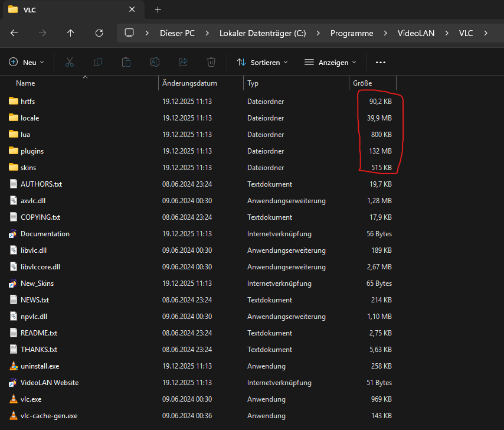504x430 pixels.
Task: Select the THANKS.txt file name
Action: (39, 349)
